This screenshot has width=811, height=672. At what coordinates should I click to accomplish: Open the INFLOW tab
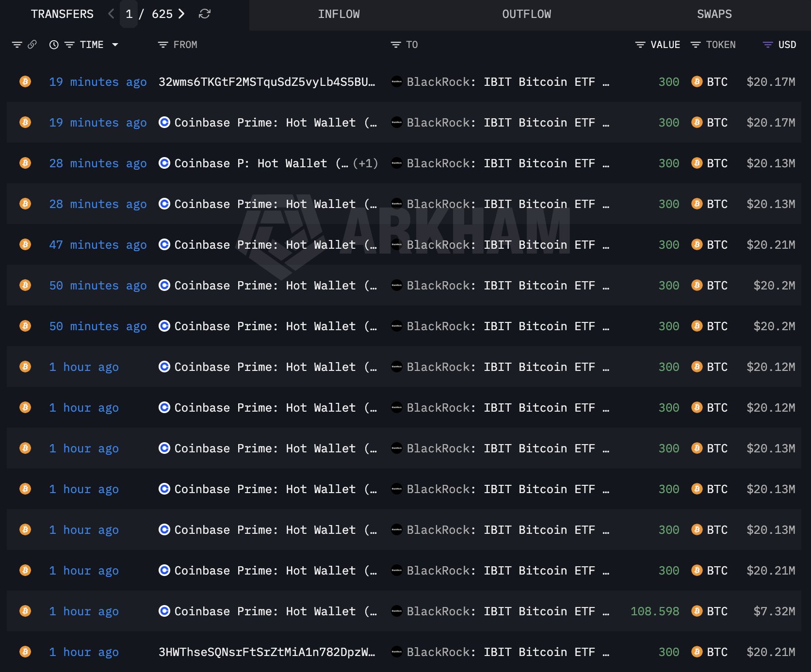[x=339, y=14]
